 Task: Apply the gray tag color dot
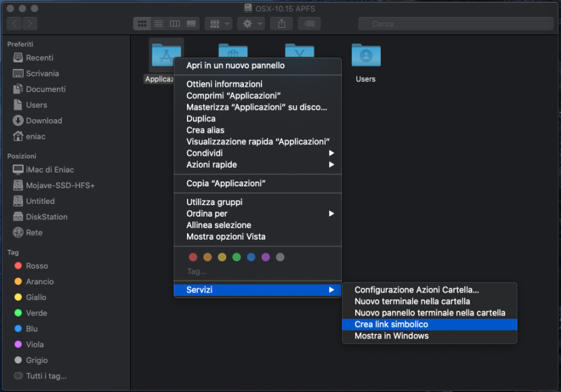[280, 257]
